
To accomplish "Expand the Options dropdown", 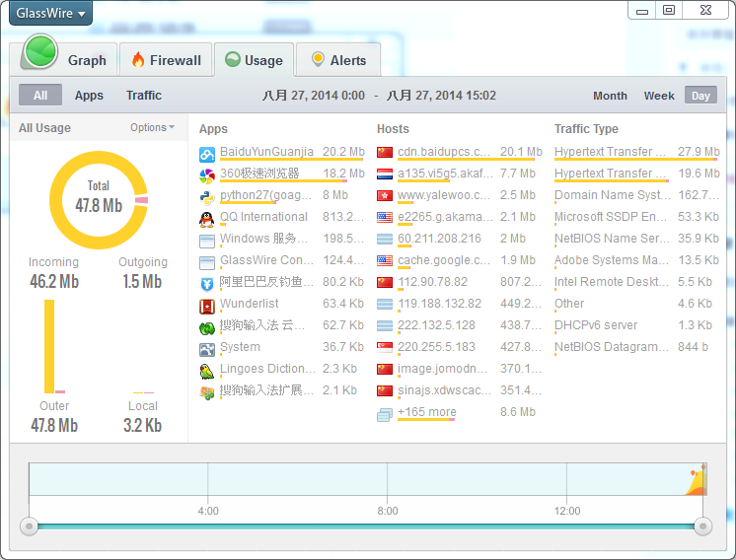I will coord(152,127).
